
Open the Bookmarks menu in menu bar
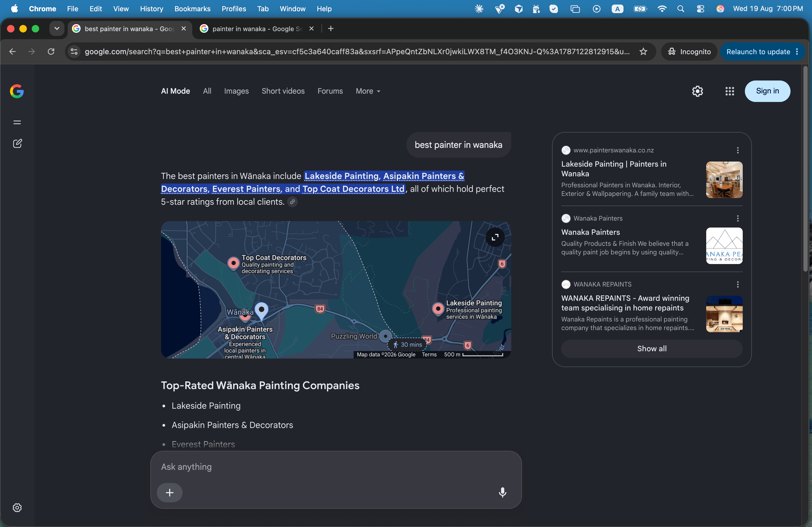pyautogui.click(x=193, y=9)
